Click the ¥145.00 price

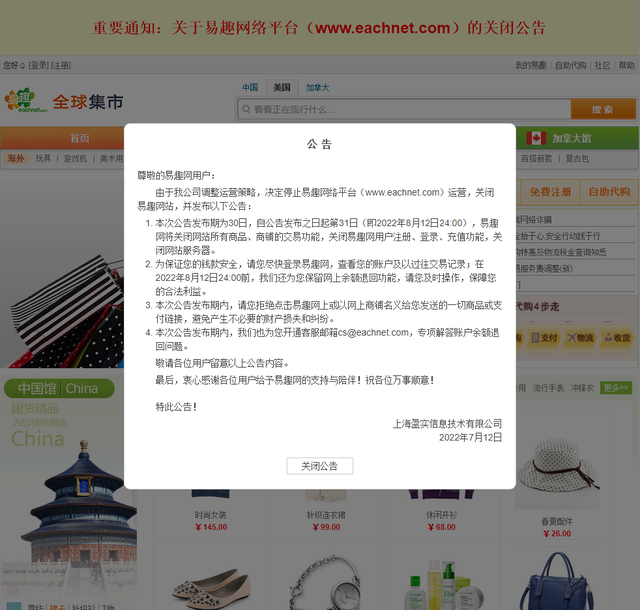click(x=211, y=527)
